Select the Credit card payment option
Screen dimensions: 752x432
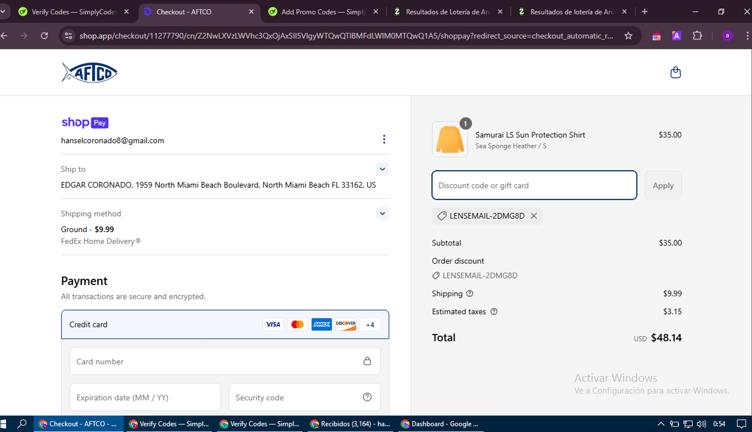click(225, 325)
